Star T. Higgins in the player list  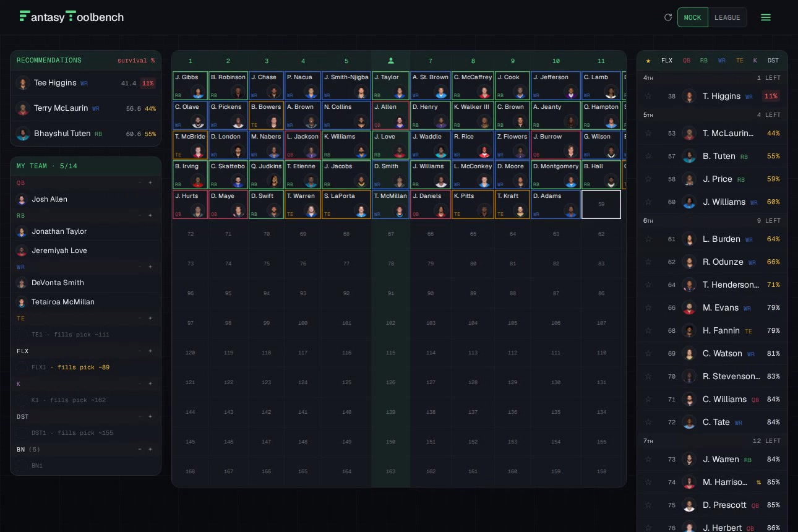648,96
